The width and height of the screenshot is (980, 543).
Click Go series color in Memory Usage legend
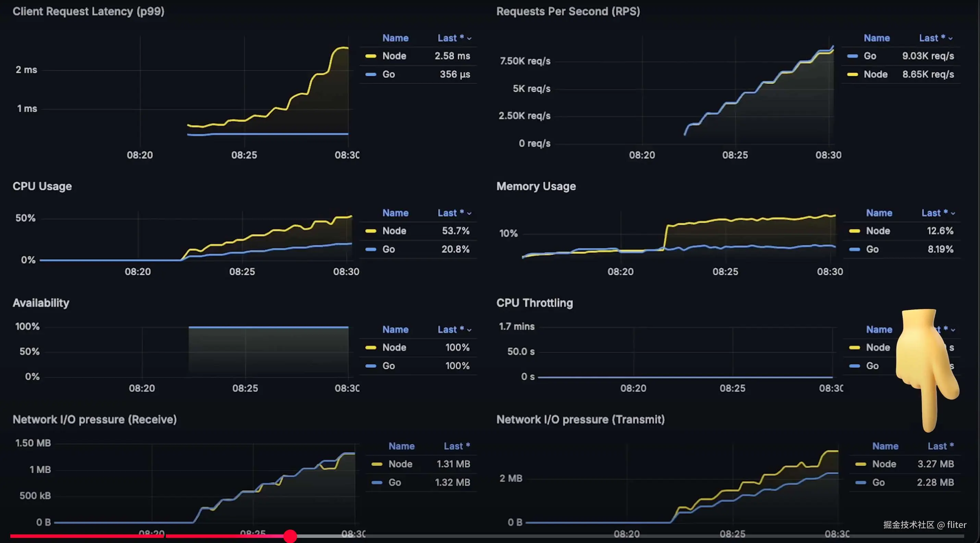(855, 250)
